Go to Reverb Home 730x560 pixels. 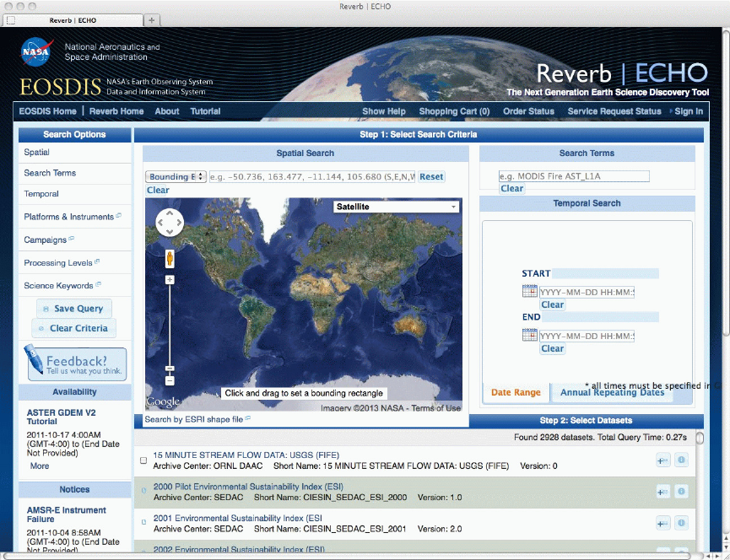point(116,111)
